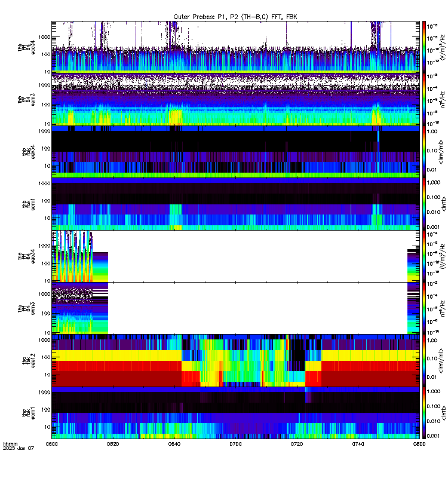Click inside the thb fff scm3 spectrogram
448x478 pixels.
point(235,99)
